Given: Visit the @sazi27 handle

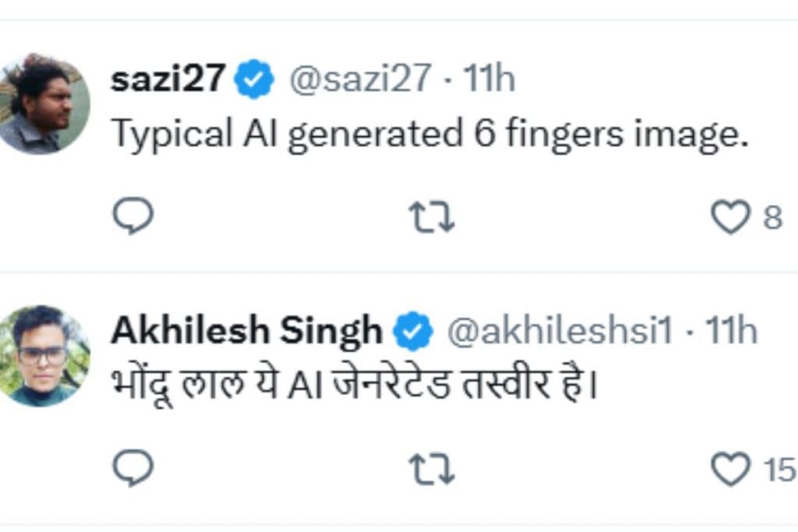Looking at the screenshot, I should 360,79.
